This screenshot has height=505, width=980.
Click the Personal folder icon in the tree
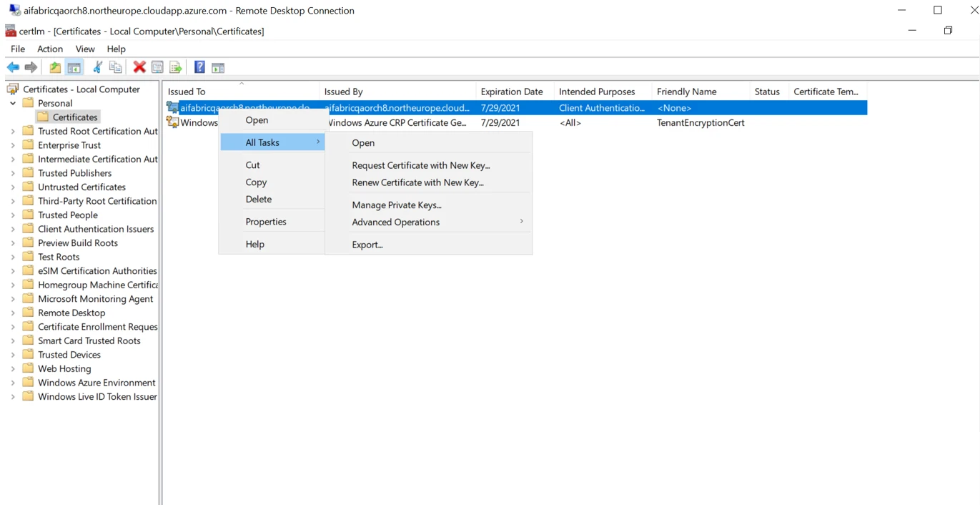coord(28,103)
